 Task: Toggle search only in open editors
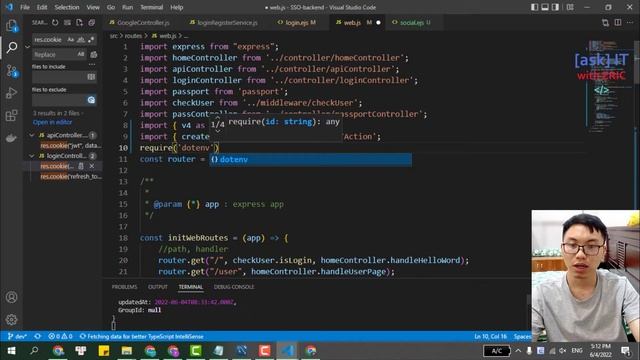tap(91, 77)
